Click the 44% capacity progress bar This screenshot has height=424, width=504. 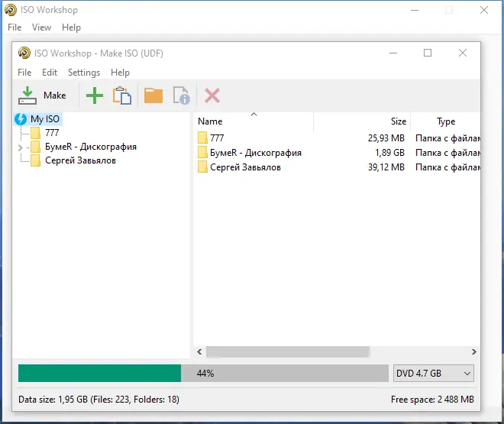(203, 374)
